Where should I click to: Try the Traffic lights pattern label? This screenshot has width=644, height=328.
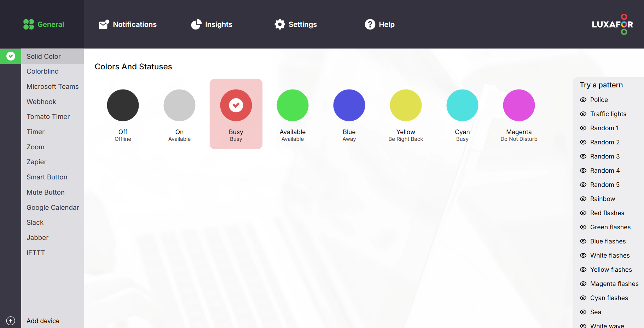(608, 114)
